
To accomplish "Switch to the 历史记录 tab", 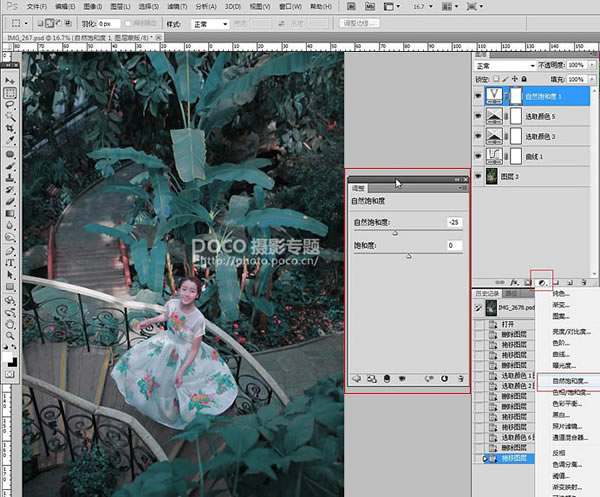I will [x=488, y=293].
